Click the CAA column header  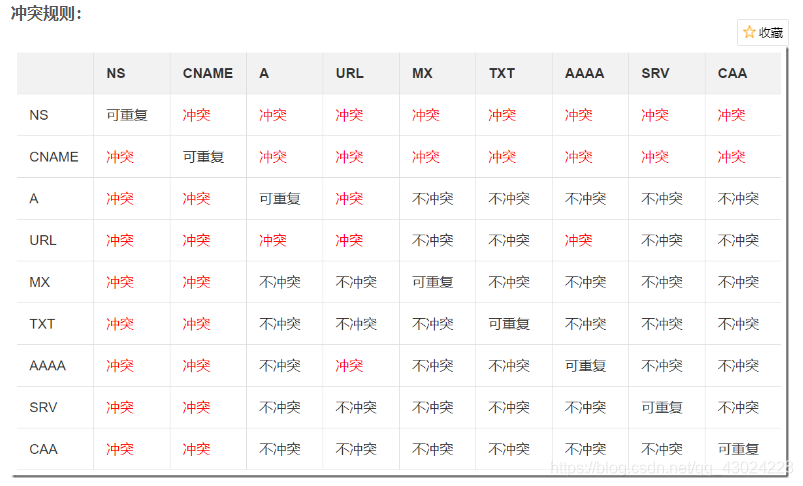tap(732, 73)
